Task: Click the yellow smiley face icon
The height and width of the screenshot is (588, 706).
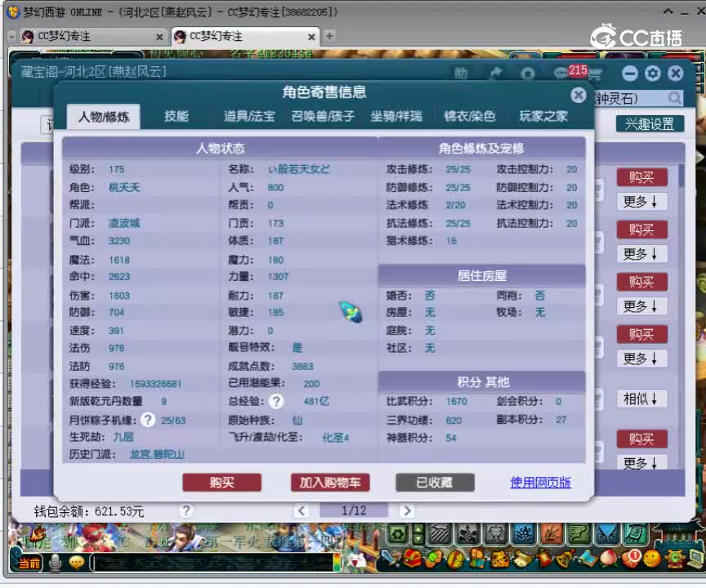Action: pos(651,559)
